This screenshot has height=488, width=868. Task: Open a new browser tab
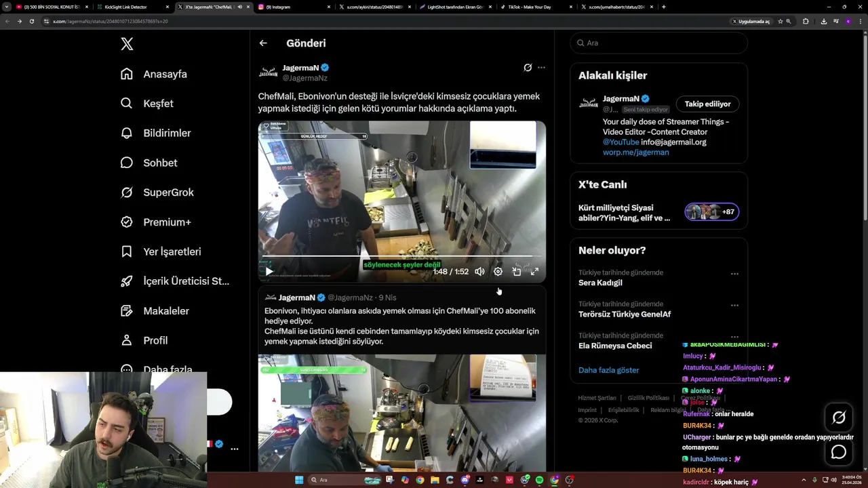coord(663,7)
